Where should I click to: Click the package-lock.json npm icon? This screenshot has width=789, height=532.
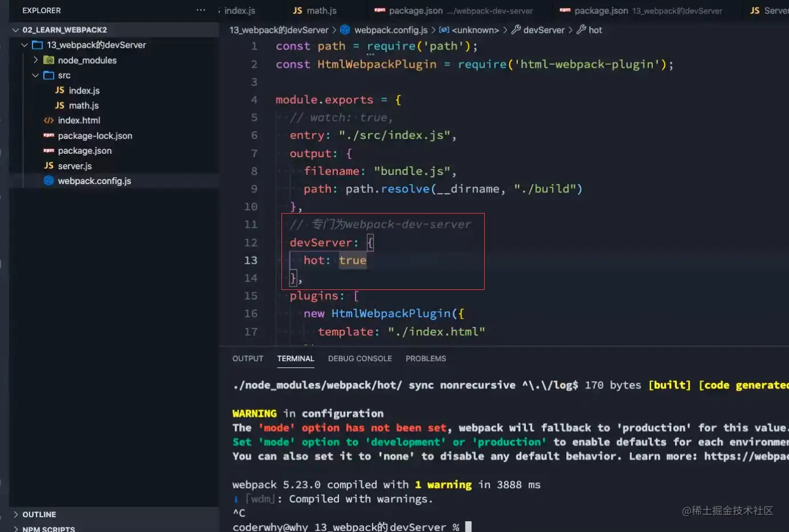(x=49, y=136)
